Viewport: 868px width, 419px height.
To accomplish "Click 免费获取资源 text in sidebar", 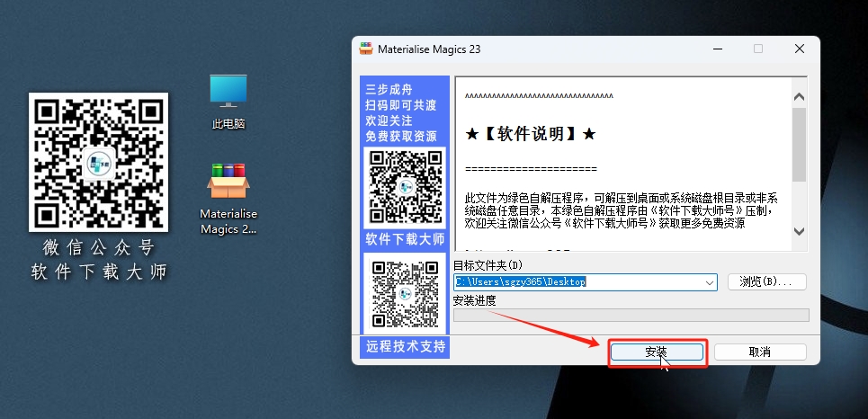I will click(x=401, y=136).
